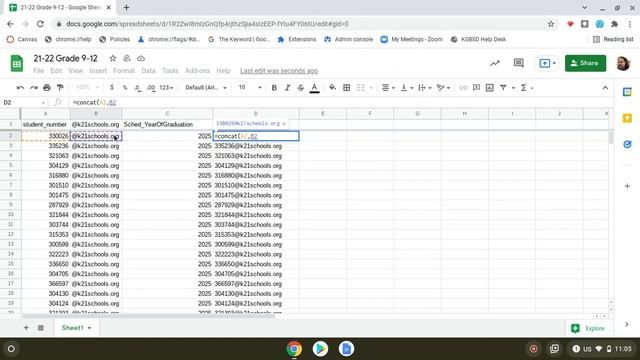Format as currency with dollar icon

pyautogui.click(x=112, y=88)
